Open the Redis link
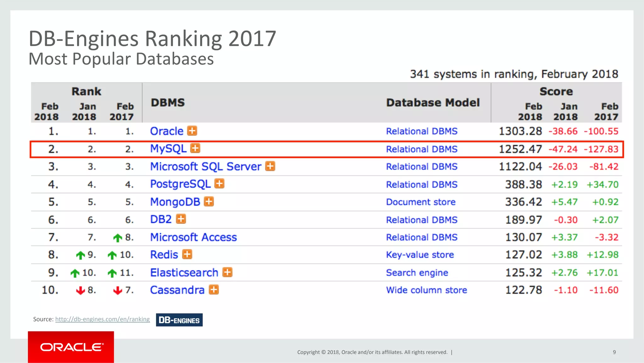The width and height of the screenshot is (644, 363). 164,254
